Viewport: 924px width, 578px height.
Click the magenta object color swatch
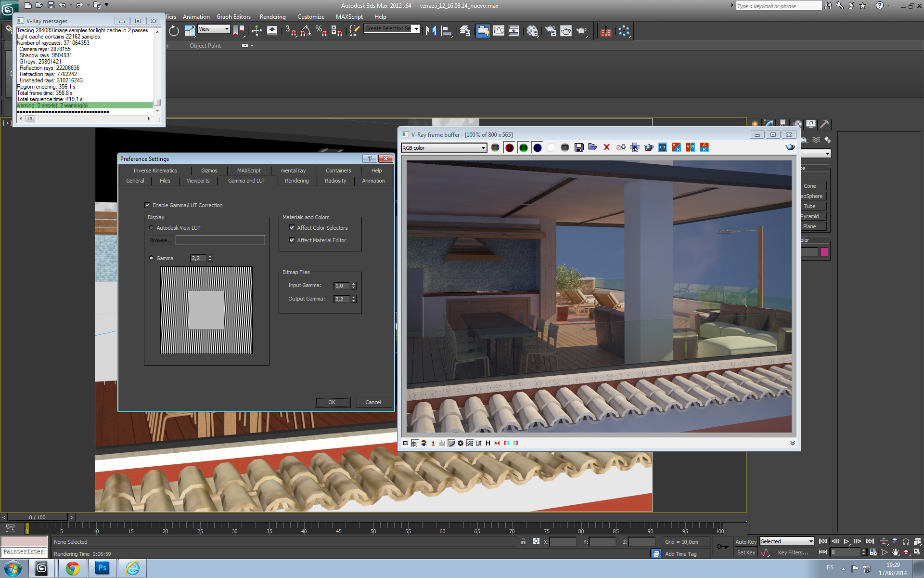coord(824,252)
